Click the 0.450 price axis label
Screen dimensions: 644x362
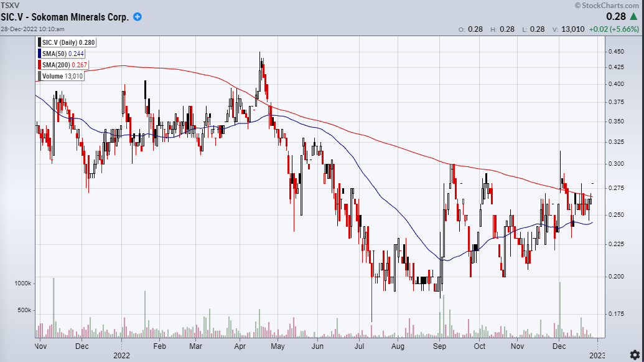(616, 52)
